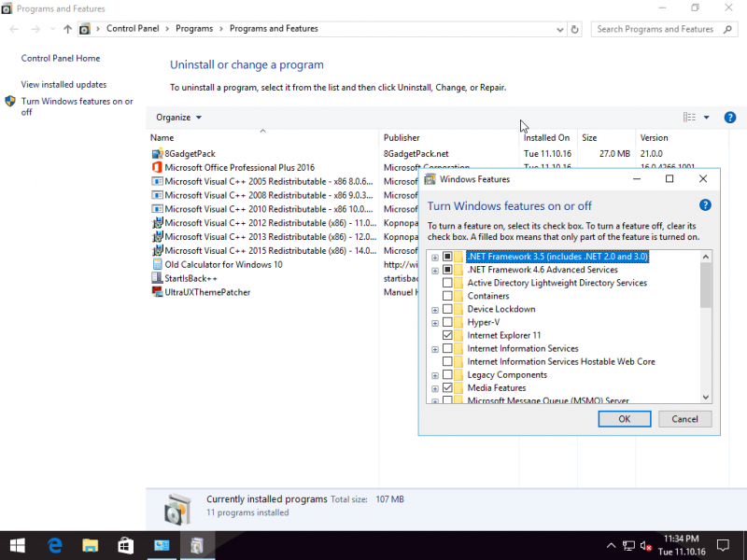747x560 pixels.
Task: Click the Visual C++ 2015 Redistributable icon
Action: pos(157,250)
